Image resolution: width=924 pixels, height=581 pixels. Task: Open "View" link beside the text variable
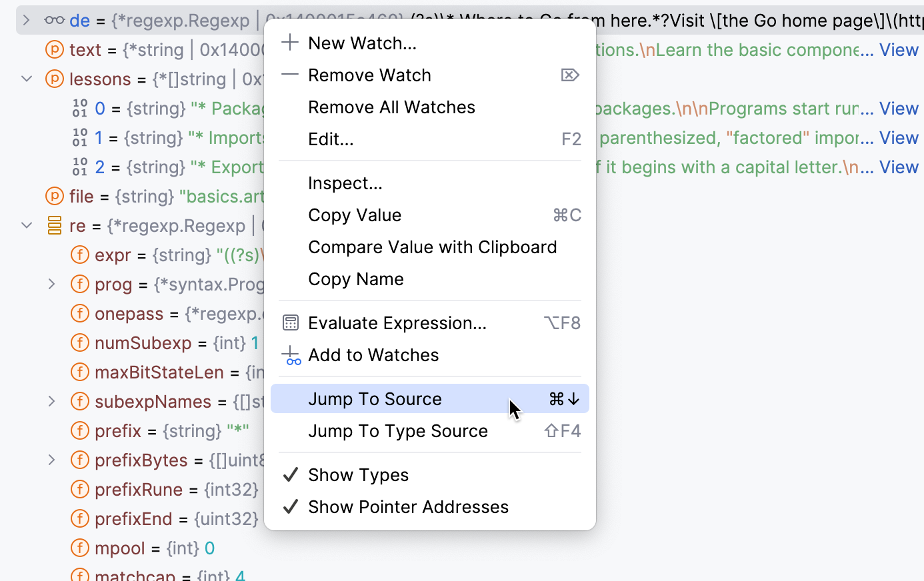coord(899,49)
